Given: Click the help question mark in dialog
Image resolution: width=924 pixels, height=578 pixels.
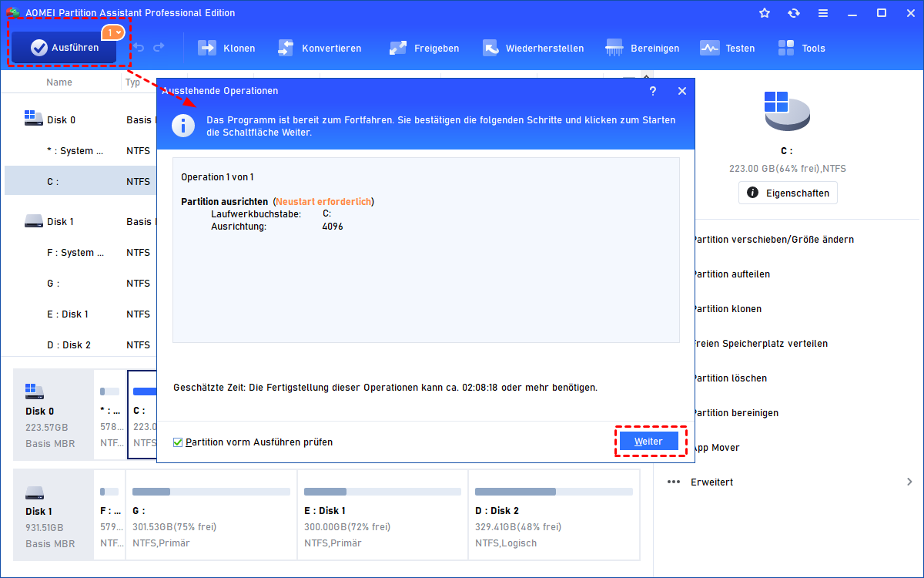Looking at the screenshot, I should pos(653,91).
